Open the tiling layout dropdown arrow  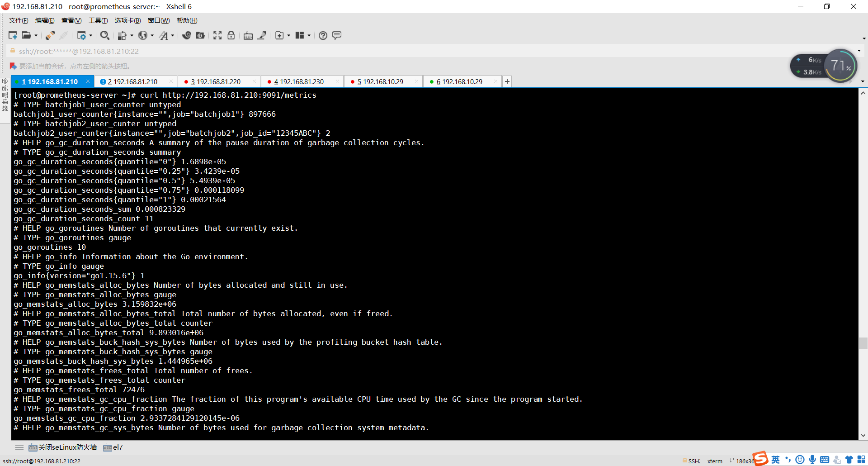(x=309, y=35)
